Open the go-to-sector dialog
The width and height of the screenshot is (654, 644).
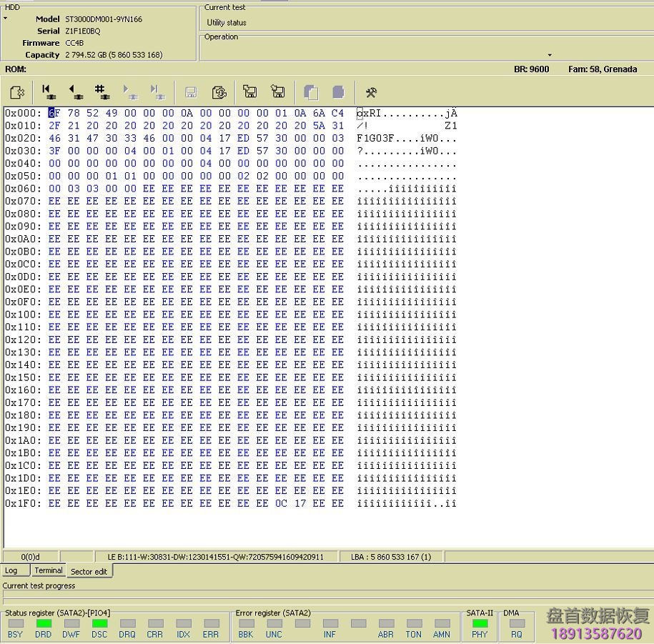(101, 91)
